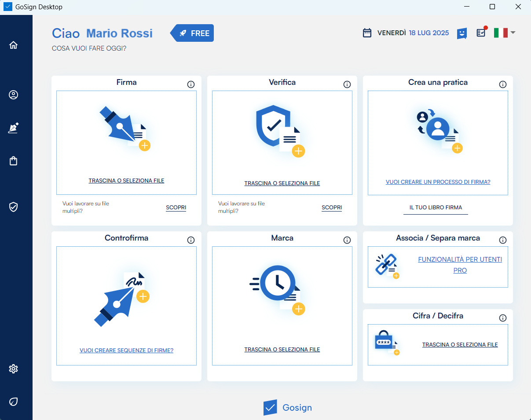Image resolution: width=531 pixels, height=420 pixels.
Task: Open the smiley feedback chat icon
Action: 461,33
